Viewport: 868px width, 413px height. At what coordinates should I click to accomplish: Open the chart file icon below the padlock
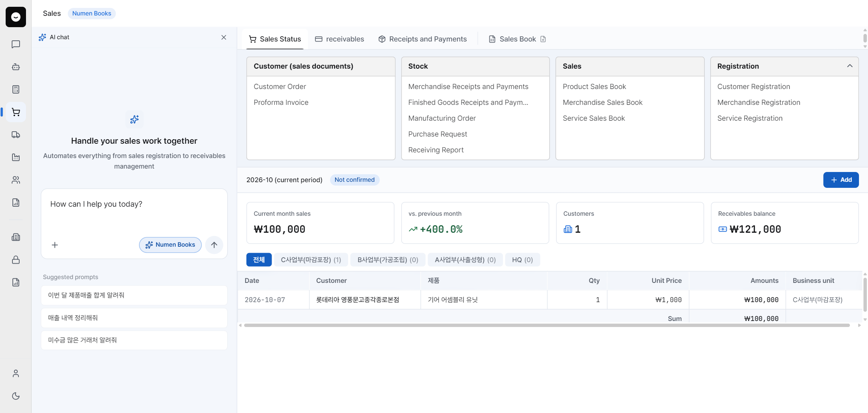(x=16, y=282)
